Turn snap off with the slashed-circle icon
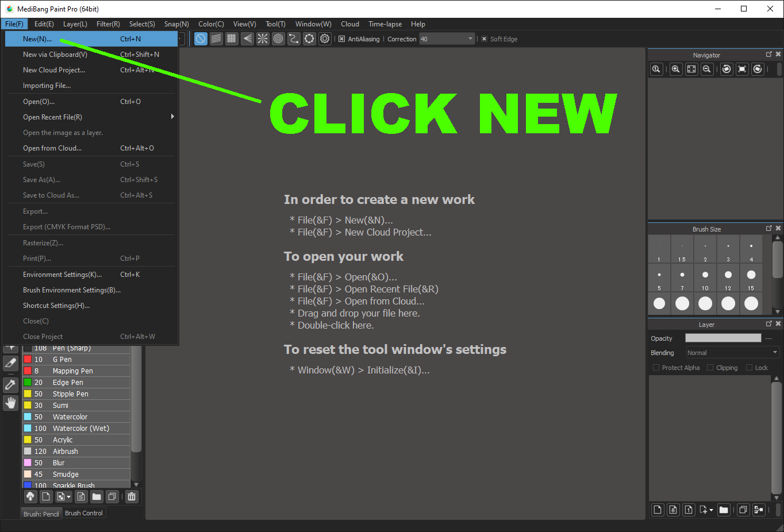This screenshot has width=784, height=532. (201, 38)
